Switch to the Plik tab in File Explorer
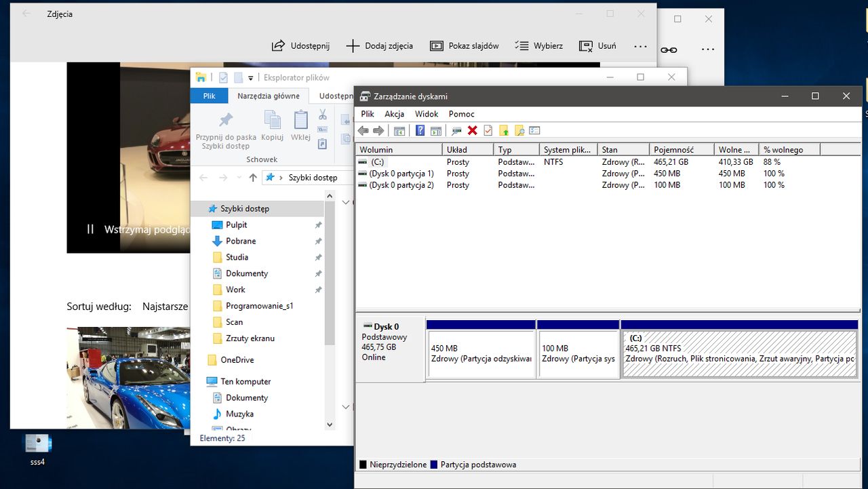The image size is (868, 489). point(209,96)
